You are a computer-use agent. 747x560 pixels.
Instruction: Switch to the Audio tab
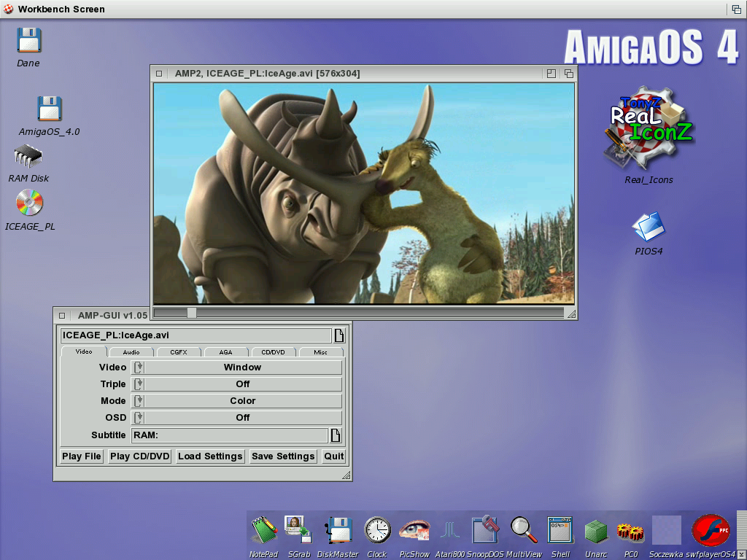pos(131,352)
